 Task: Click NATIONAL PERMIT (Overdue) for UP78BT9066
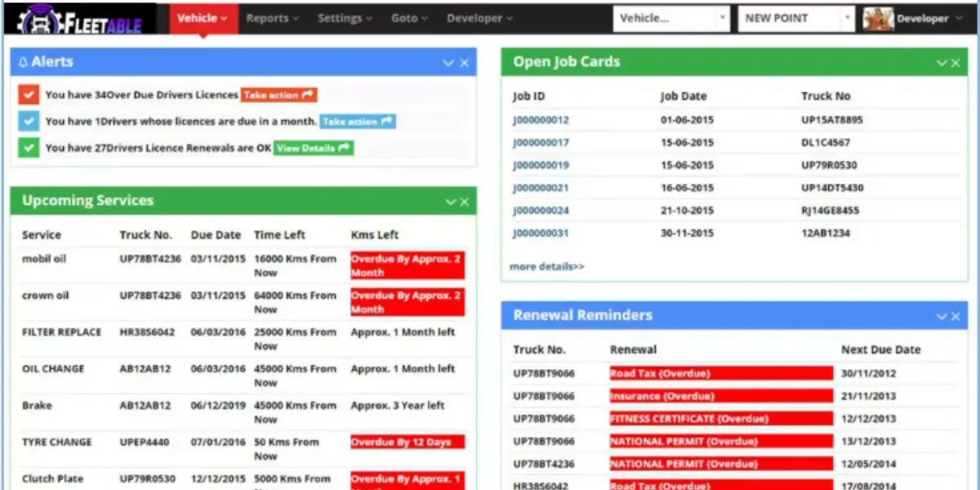click(721, 441)
